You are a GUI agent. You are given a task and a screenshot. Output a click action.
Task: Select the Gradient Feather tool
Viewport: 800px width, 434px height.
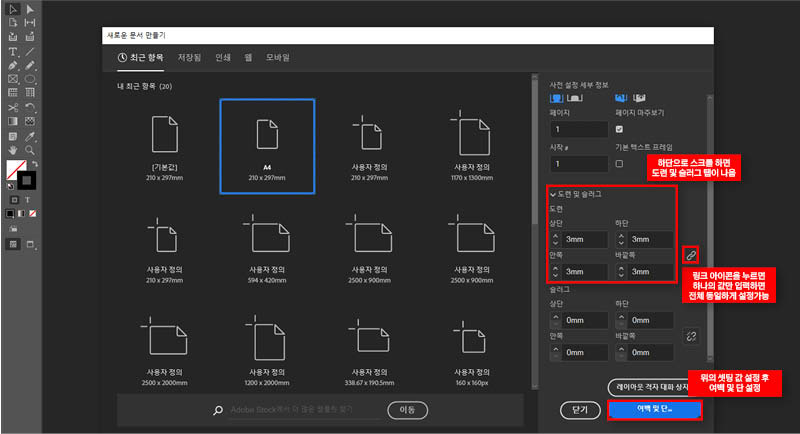[30, 121]
